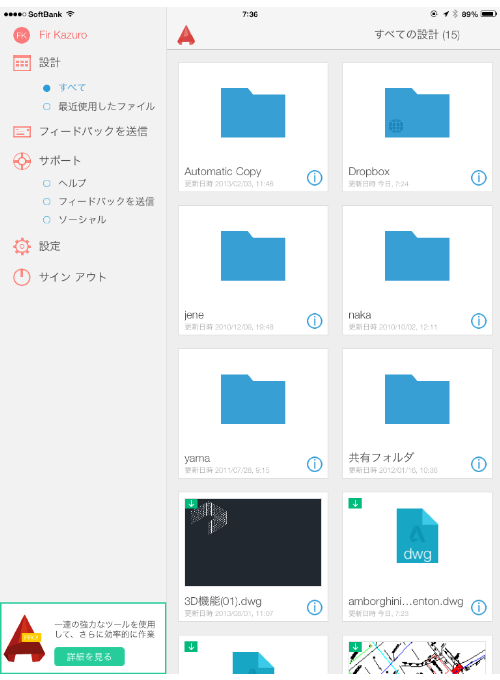Tap the battery indicator in status bar
Image resolution: width=500 pixels, height=680 pixels.
[489, 14]
